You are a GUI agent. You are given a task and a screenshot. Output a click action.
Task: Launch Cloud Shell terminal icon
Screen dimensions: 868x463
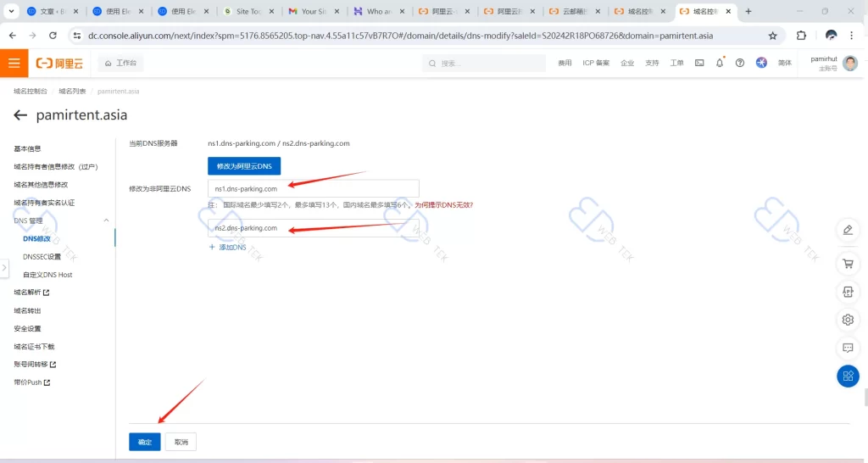(699, 63)
